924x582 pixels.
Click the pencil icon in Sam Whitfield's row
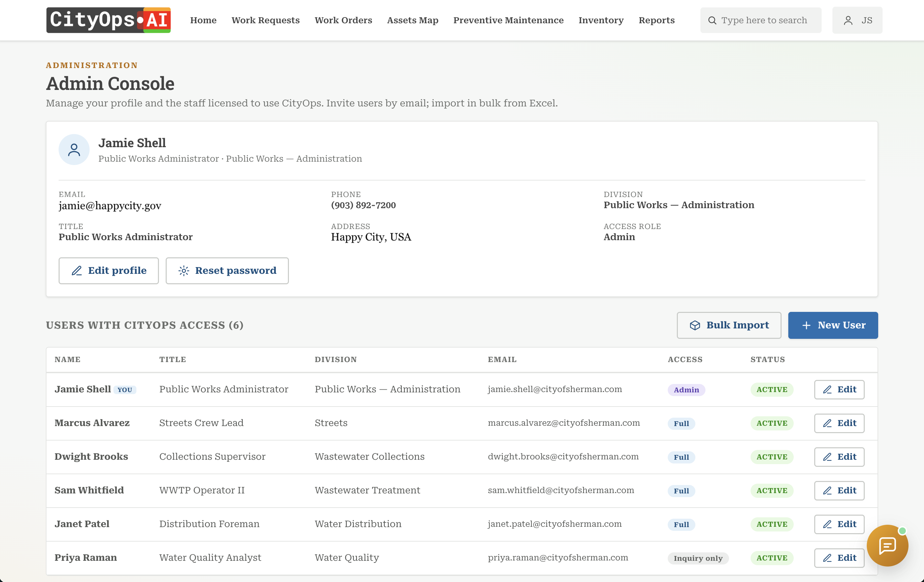(x=827, y=491)
